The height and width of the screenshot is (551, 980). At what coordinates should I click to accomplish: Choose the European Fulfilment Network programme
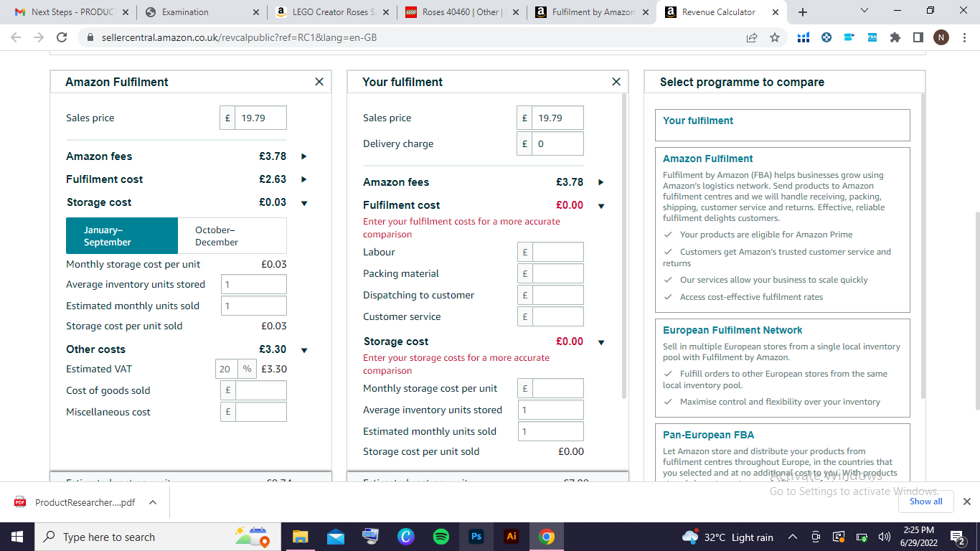782,367
